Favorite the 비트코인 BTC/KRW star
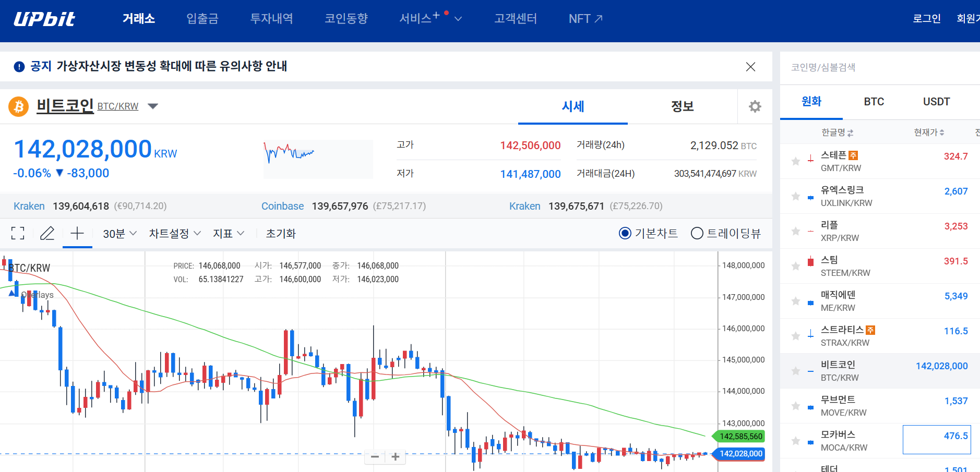980x472 pixels. pos(796,371)
